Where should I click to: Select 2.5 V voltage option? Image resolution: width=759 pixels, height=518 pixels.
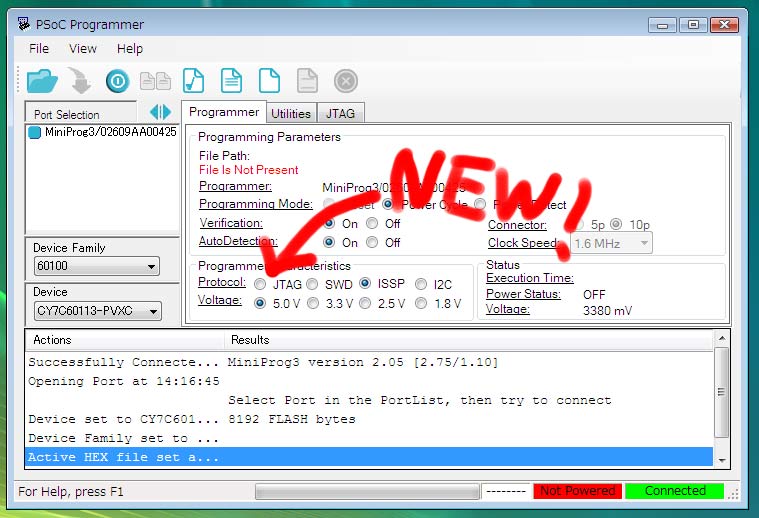(x=365, y=304)
